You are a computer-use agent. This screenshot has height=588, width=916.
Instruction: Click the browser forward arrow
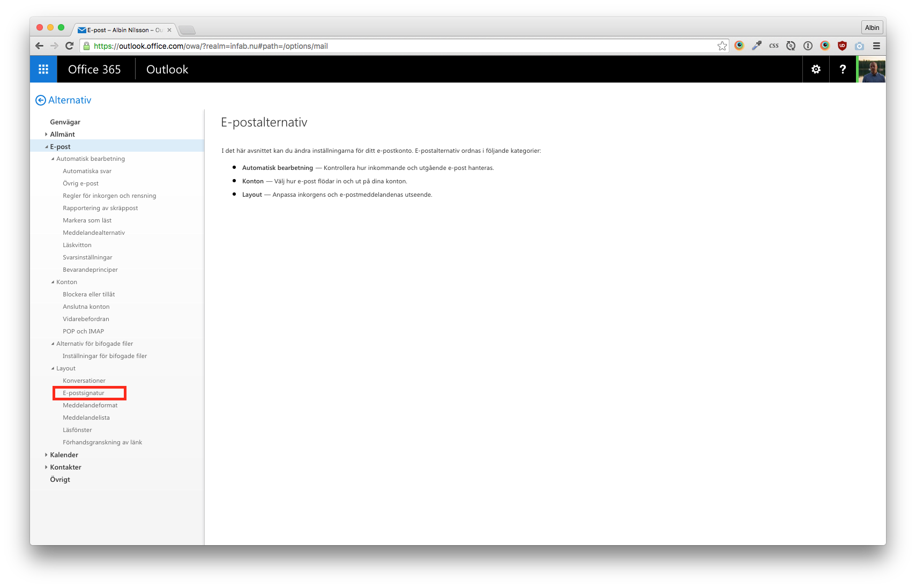click(x=54, y=46)
